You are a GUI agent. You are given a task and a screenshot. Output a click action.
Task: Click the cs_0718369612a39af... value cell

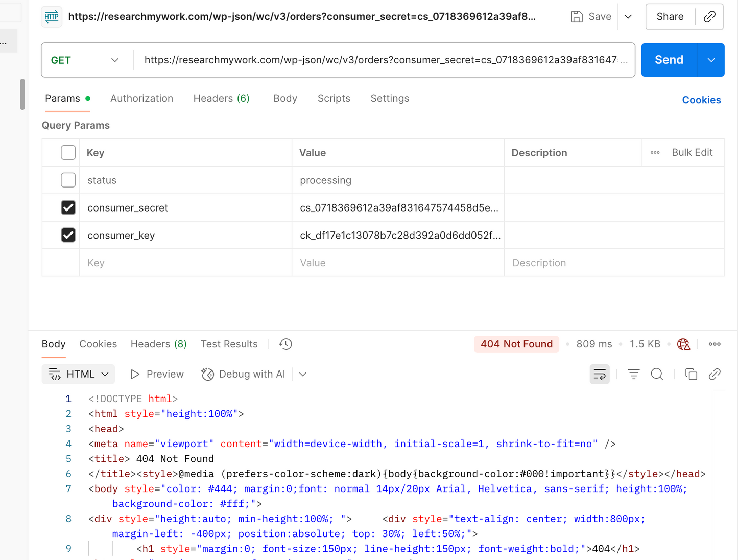(x=398, y=208)
